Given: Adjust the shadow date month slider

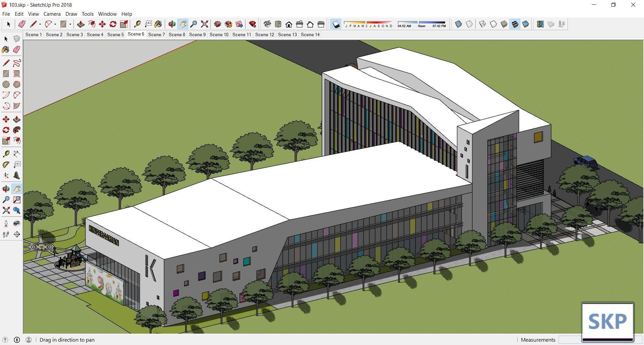Looking at the screenshot, I should pyautogui.click(x=368, y=24).
